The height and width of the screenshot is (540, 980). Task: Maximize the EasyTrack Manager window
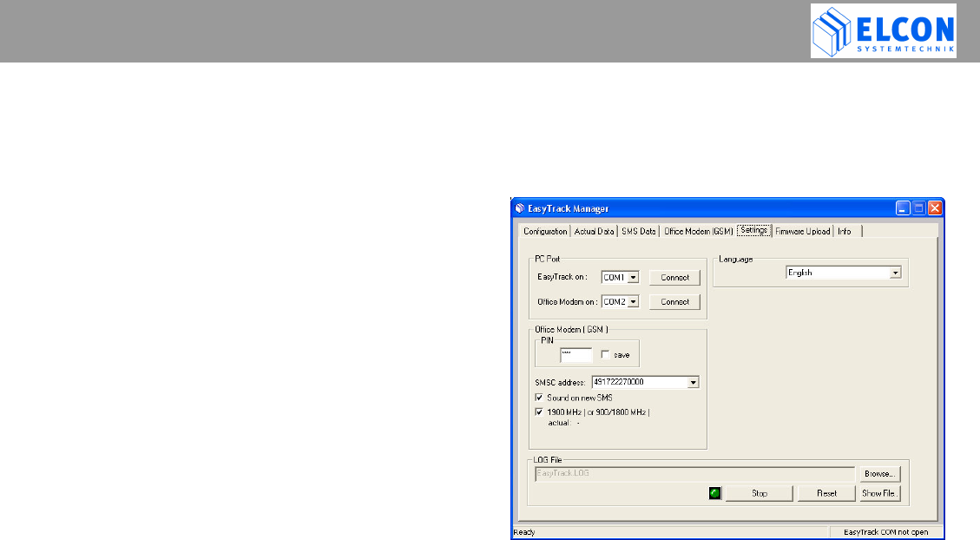point(918,208)
